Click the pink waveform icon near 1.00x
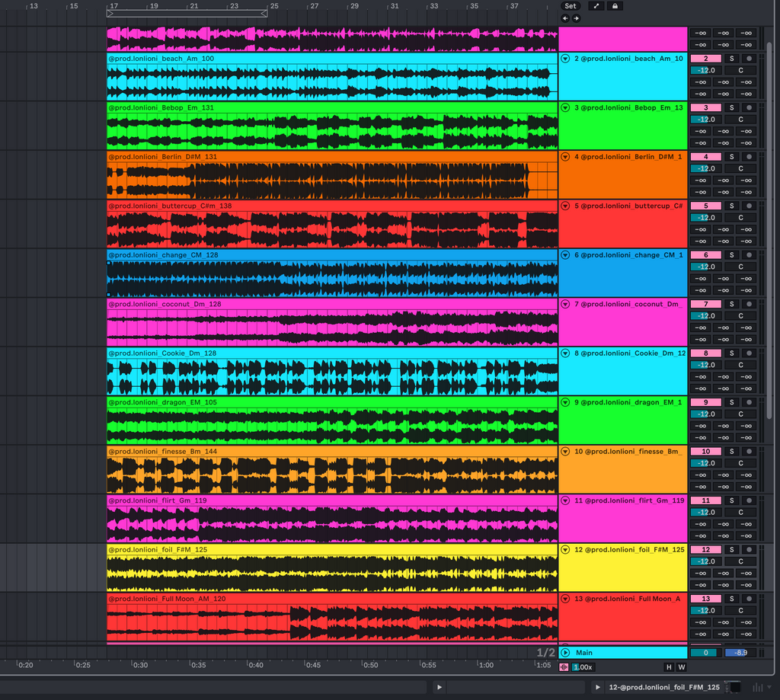 pyautogui.click(x=564, y=667)
